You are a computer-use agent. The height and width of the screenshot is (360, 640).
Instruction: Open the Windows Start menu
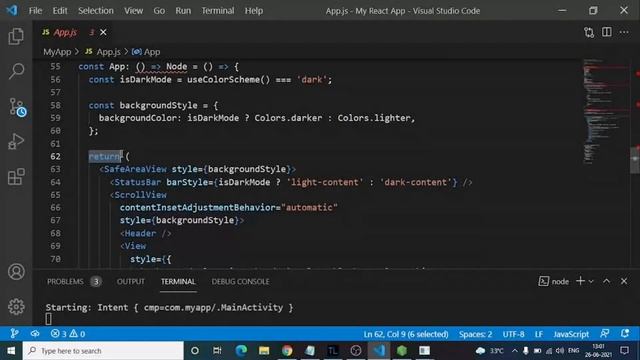click(11, 351)
